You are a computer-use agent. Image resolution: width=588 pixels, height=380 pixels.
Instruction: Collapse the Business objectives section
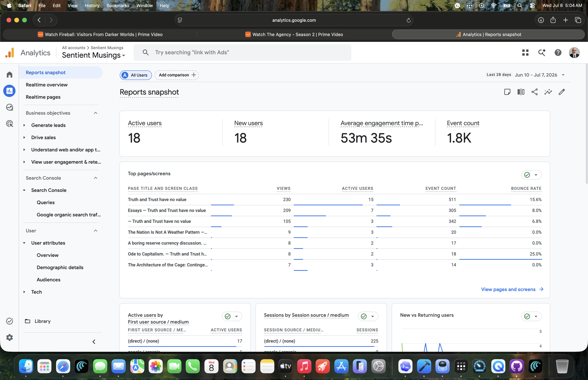[95, 113]
